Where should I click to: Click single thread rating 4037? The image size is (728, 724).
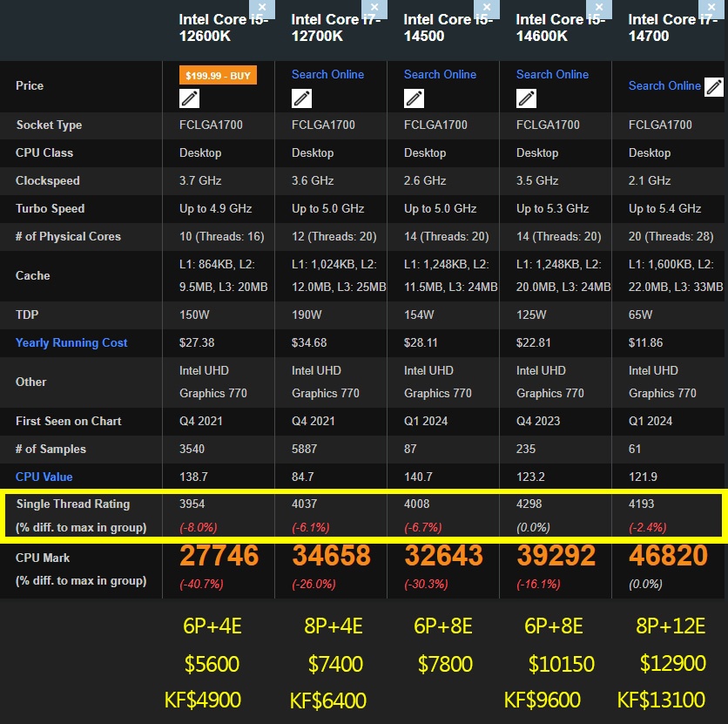click(305, 504)
